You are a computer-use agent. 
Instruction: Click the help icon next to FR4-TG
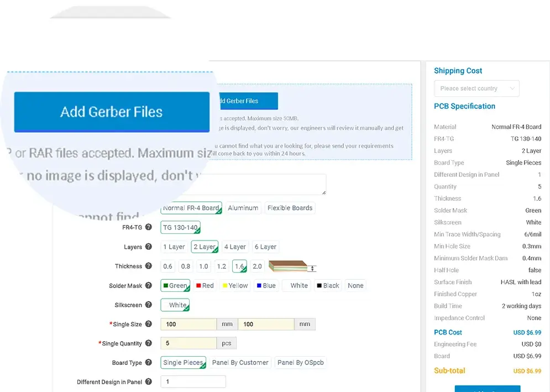pyautogui.click(x=149, y=227)
